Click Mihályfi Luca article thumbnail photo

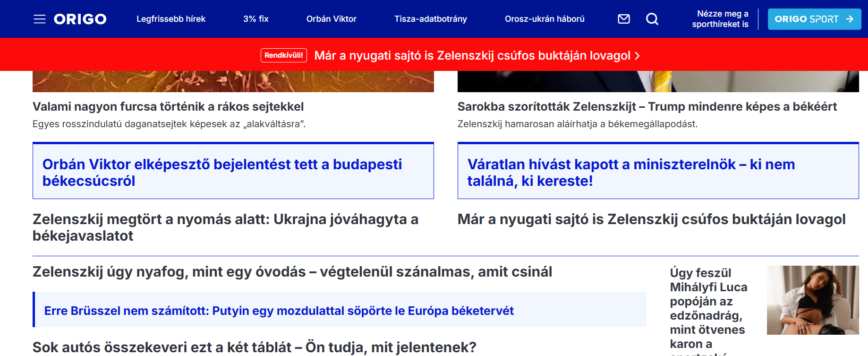click(x=812, y=300)
